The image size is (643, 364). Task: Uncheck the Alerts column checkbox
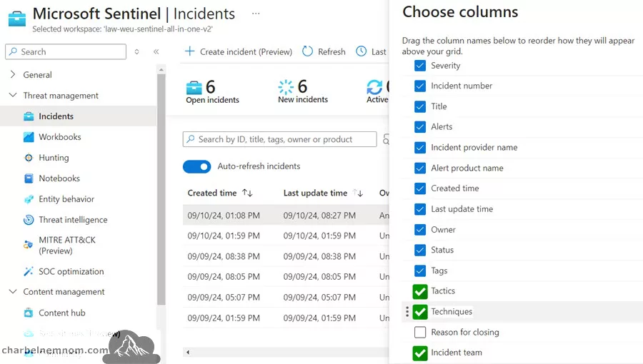pyautogui.click(x=420, y=127)
